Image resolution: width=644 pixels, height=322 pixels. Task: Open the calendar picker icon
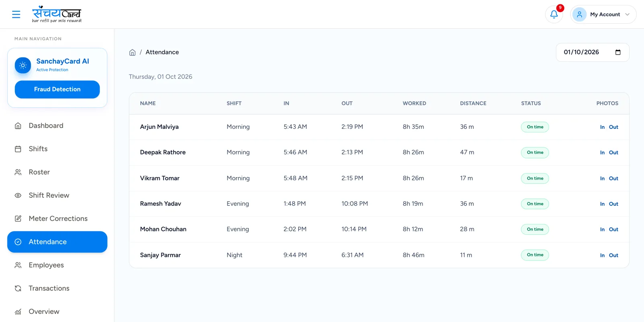(618, 52)
